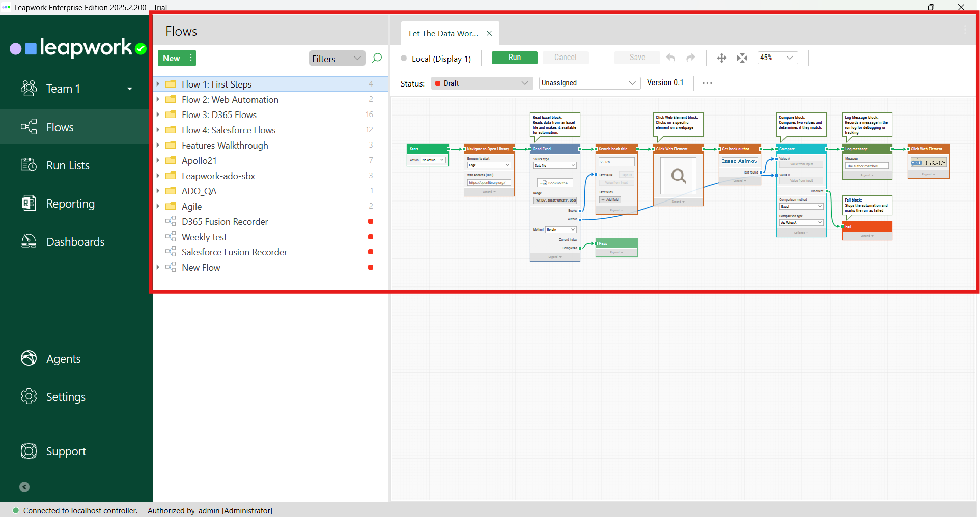Viewport: 980px width, 517px height.
Task: Open the vertical dots menu at top right
Action: coord(965,30)
